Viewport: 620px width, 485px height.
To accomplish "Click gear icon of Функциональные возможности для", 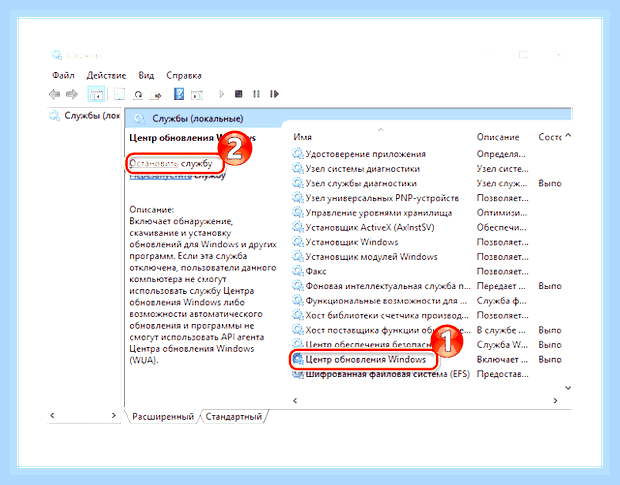I will coord(298,300).
